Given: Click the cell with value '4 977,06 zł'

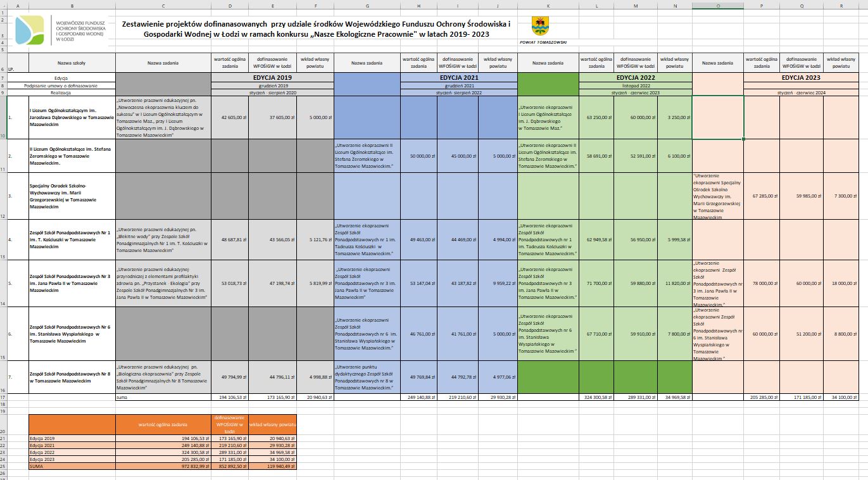Looking at the screenshot, I should [x=498, y=377].
